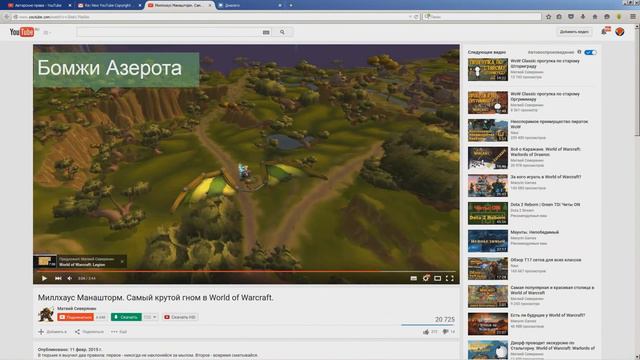Viewport: 640px width, 360px height.
Task: Click autoplay info icon
Action: point(579,52)
